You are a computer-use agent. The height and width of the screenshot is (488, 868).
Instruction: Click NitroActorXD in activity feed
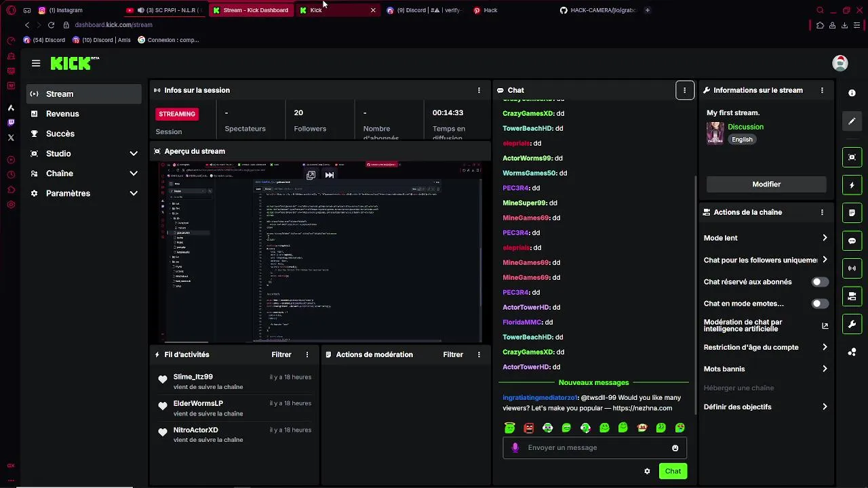tap(195, 430)
